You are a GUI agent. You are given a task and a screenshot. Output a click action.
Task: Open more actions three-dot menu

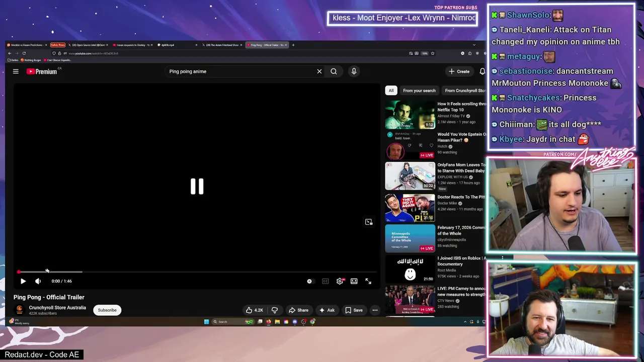pos(375,310)
